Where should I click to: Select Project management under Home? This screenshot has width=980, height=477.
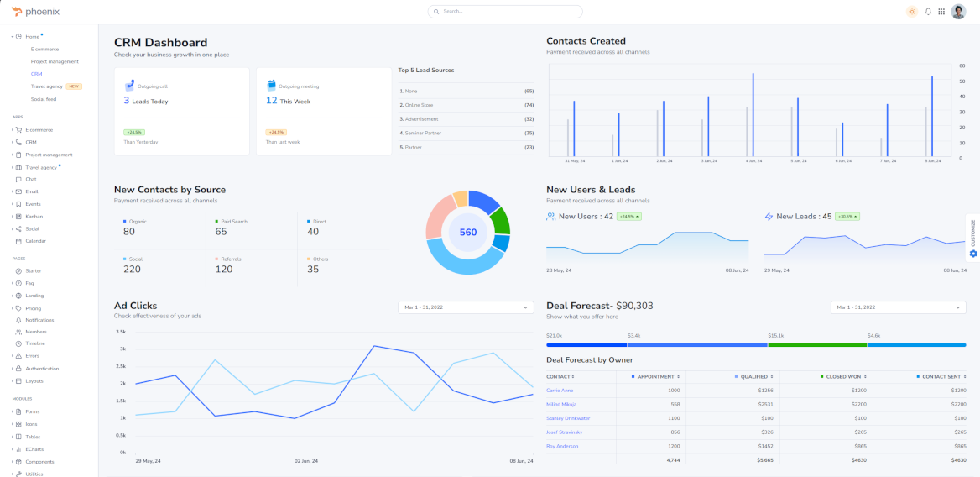coord(55,61)
